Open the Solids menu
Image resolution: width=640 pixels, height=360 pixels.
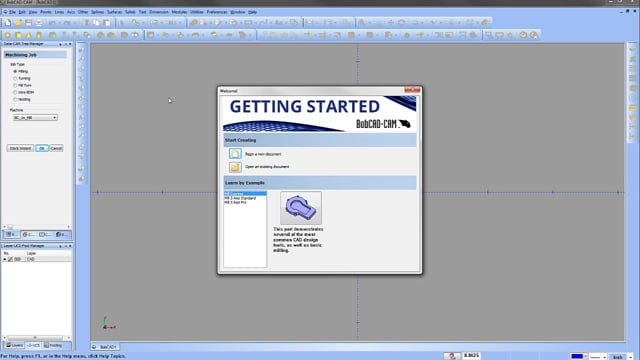pyautogui.click(x=130, y=12)
